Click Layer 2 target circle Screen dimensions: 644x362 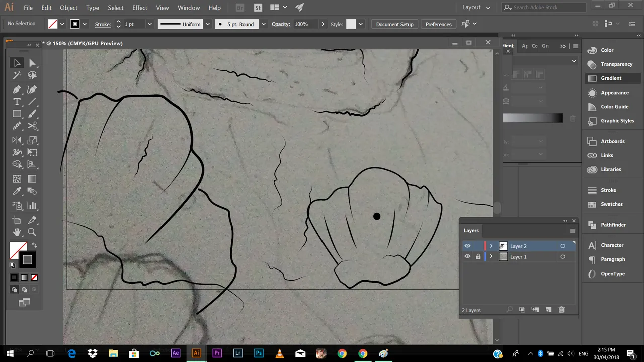click(562, 246)
